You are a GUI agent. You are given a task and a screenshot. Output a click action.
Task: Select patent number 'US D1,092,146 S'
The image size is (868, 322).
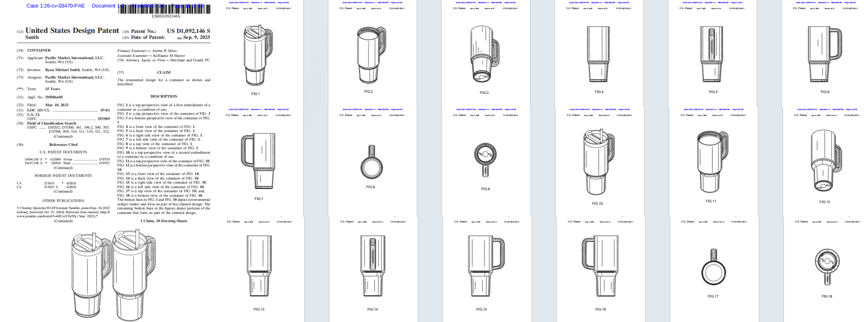click(x=188, y=31)
